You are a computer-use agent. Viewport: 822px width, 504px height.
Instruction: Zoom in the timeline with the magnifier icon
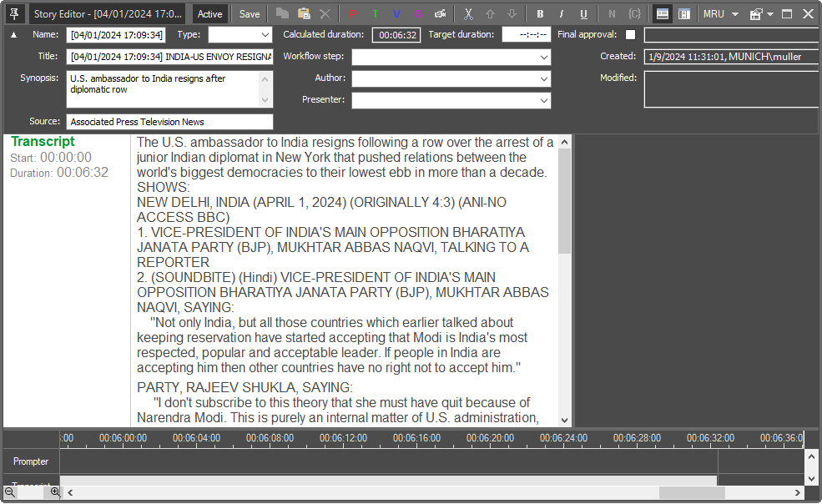(x=55, y=492)
